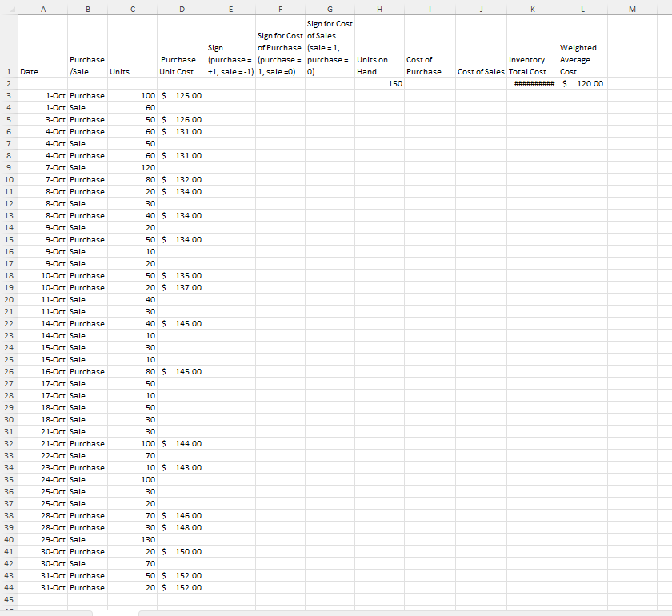The image size is (672, 616).
Task: Select column K header
Action: click(x=533, y=10)
